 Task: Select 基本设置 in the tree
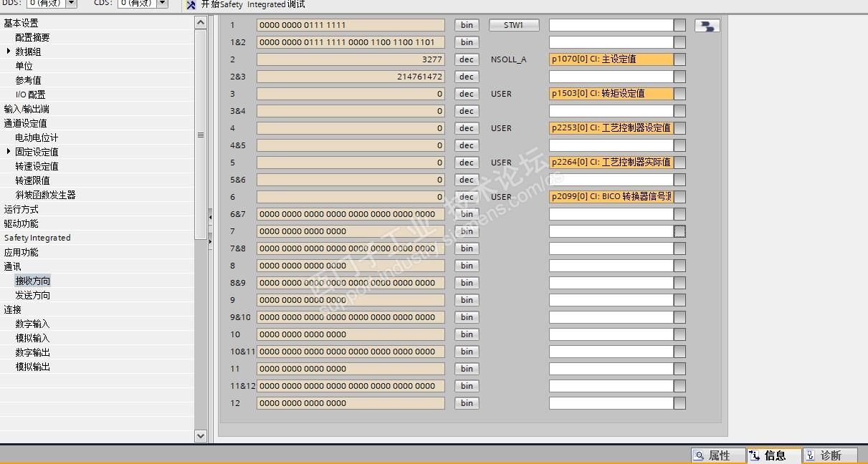point(22,23)
